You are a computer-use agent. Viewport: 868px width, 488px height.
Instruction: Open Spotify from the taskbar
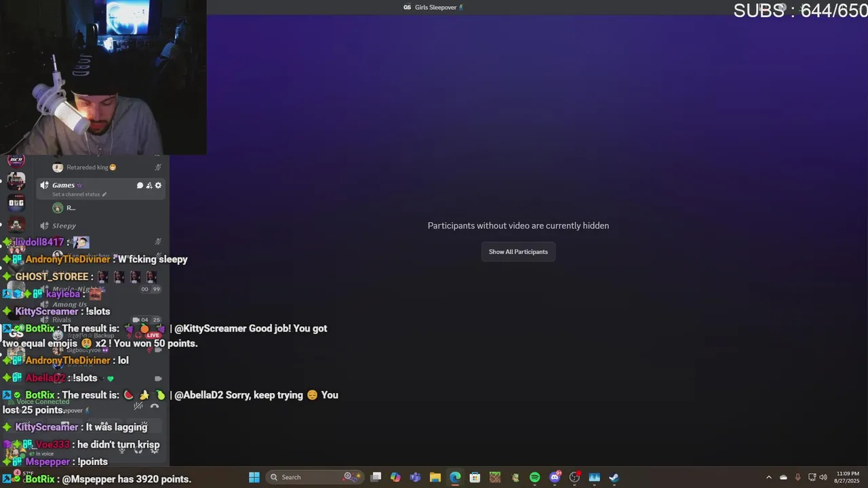click(534, 477)
